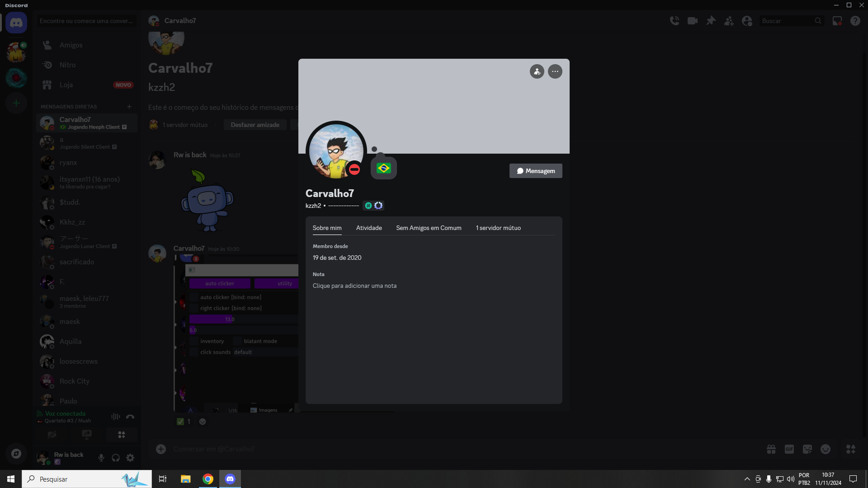Switch to the Atividade tab
The width and height of the screenshot is (868, 488).
tap(369, 228)
